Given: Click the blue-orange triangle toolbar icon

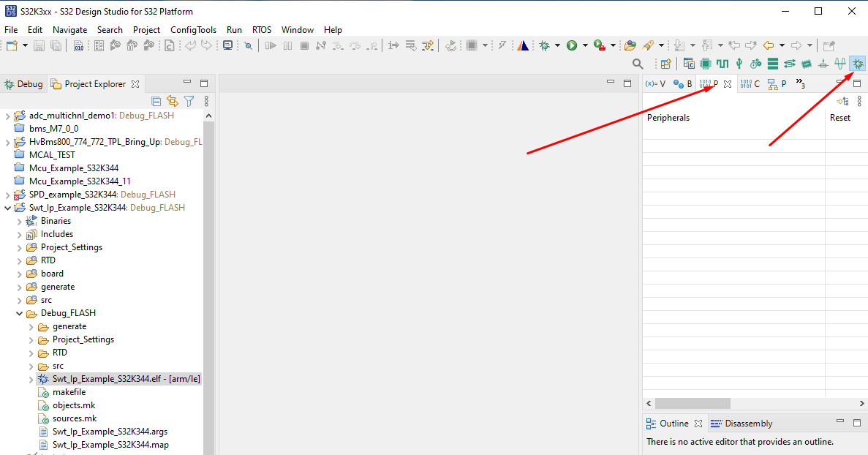Looking at the screenshot, I should coord(523,45).
